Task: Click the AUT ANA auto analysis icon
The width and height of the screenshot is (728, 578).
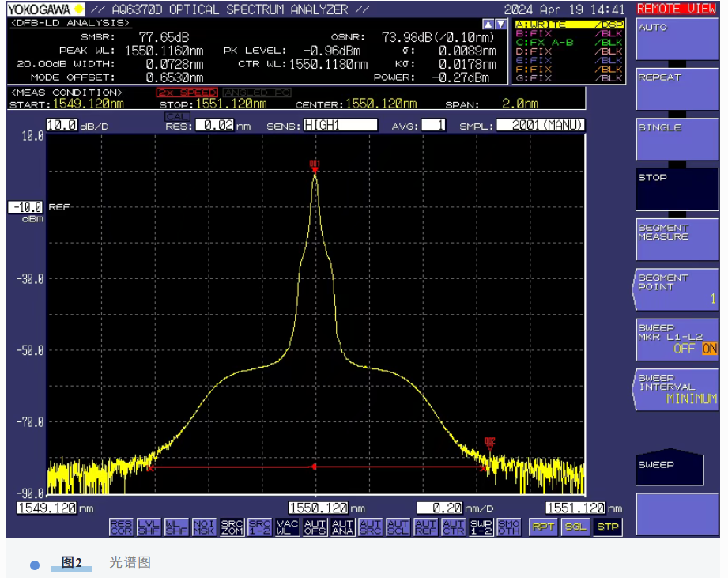Action: 342,527
